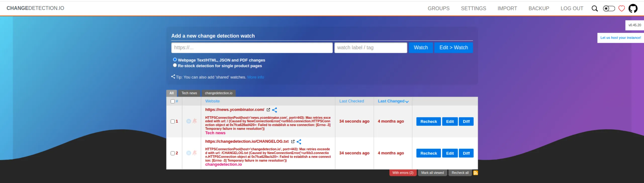
Task: Click Mark all viewed button
Action: tap(432, 173)
